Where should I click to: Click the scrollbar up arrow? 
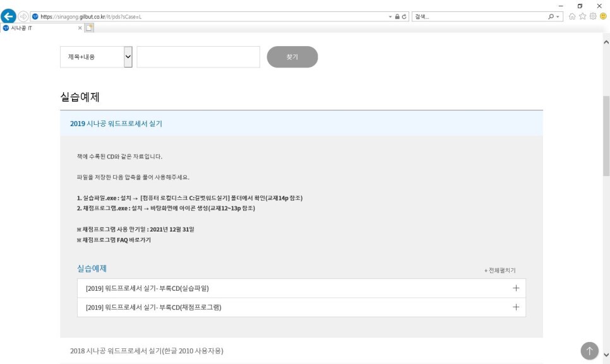pyautogui.click(x=606, y=42)
